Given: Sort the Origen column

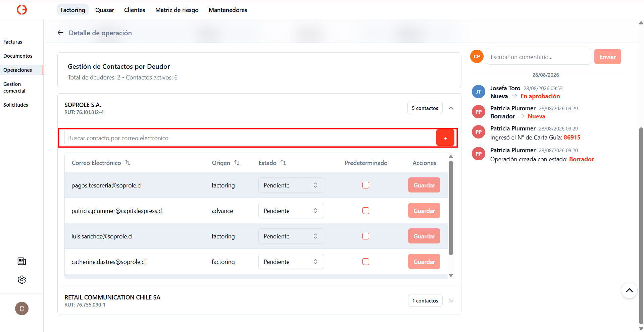Looking at the screenshot, I should (237, 163).
